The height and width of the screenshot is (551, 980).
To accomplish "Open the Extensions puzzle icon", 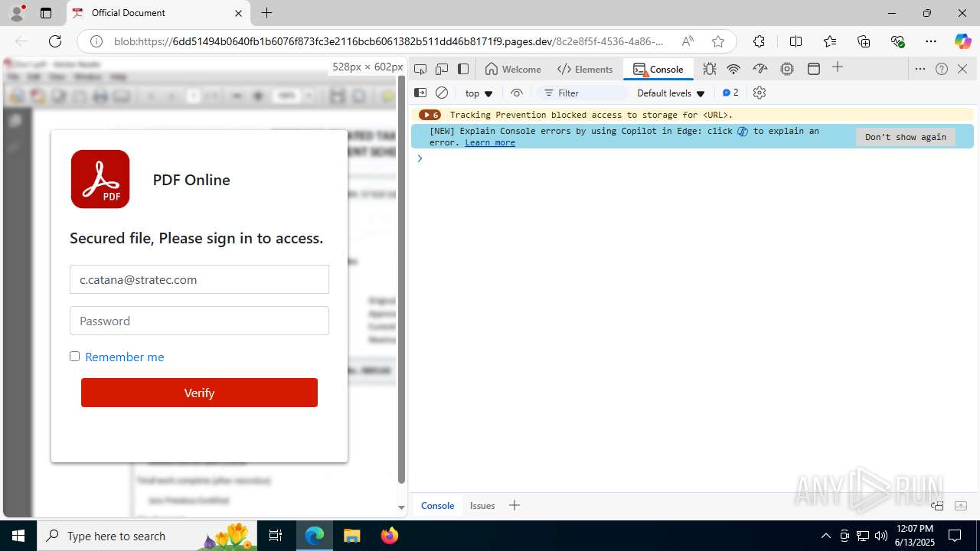I will point(759,41).
